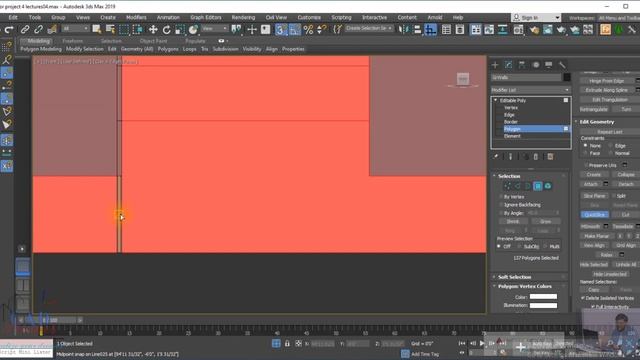Click the Collapse button
This screenshot has height=360, width=640.
[626, 174]
